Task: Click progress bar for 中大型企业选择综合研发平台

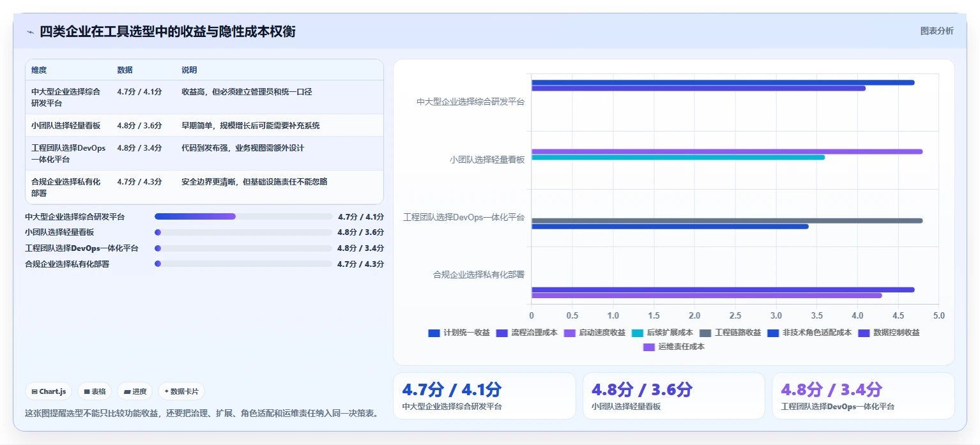Action: [x=243, y=216]
